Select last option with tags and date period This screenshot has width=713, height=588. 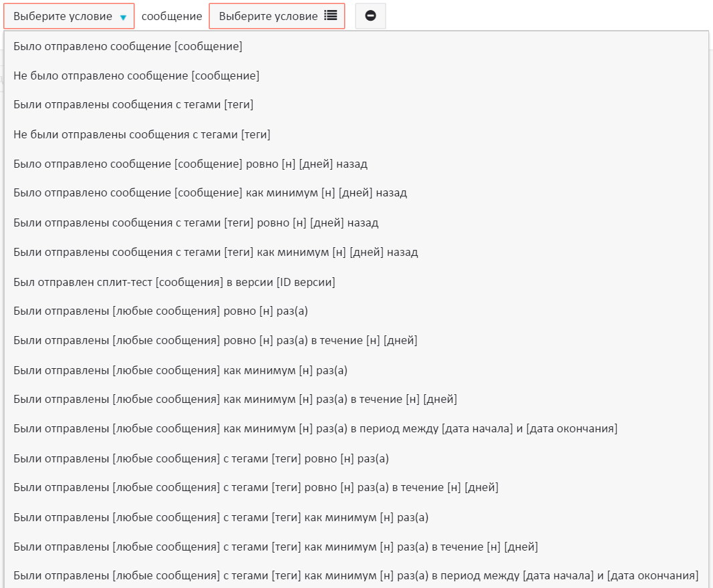355,576
